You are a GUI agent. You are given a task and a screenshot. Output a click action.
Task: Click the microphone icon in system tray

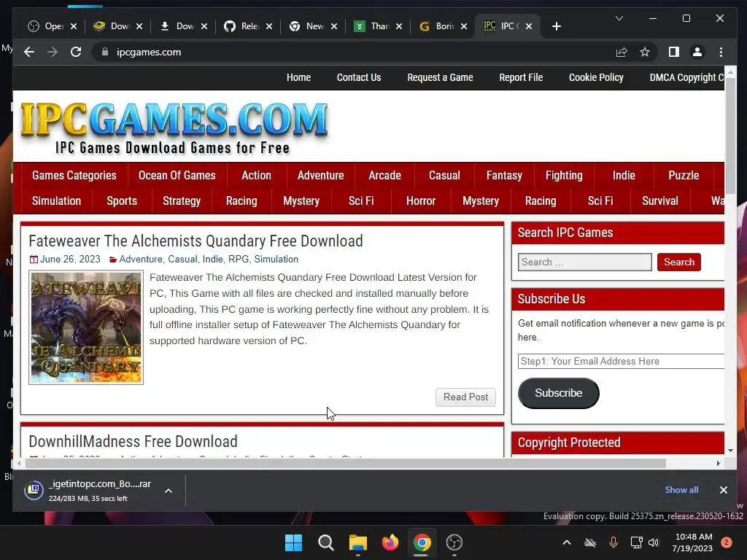point(614,542)
